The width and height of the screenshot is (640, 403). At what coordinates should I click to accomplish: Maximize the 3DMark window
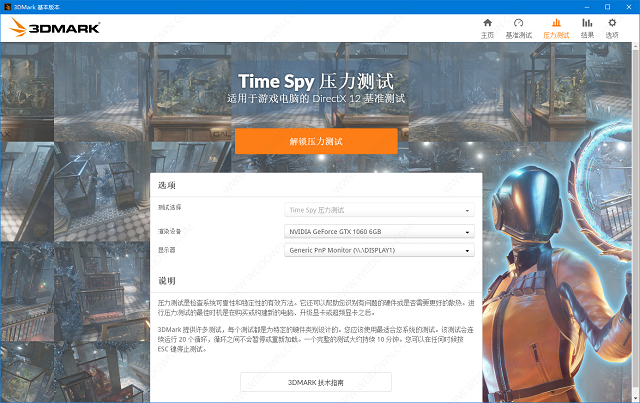pos(607,7)
